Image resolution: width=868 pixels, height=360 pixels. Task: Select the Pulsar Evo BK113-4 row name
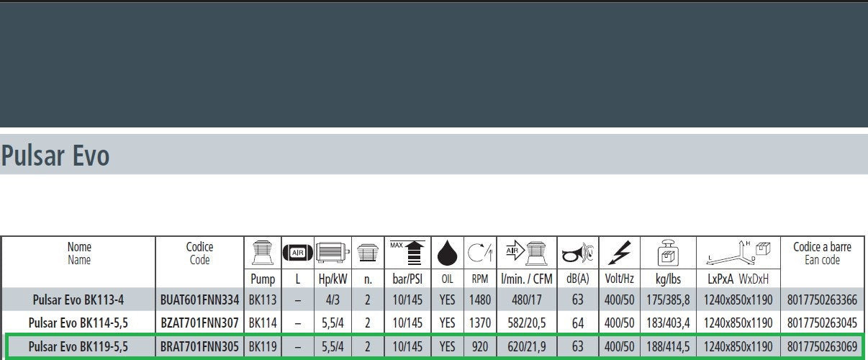79,299
